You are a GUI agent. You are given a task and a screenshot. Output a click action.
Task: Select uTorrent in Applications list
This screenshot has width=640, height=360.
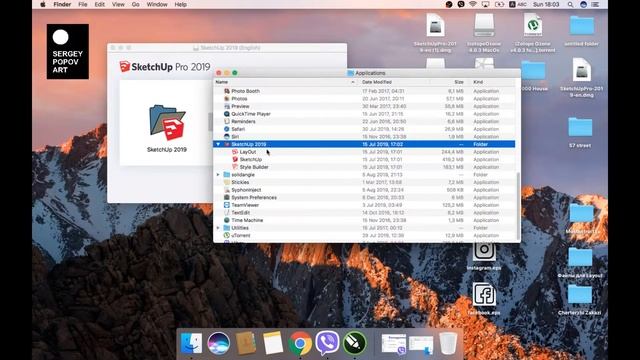[364, 236]
